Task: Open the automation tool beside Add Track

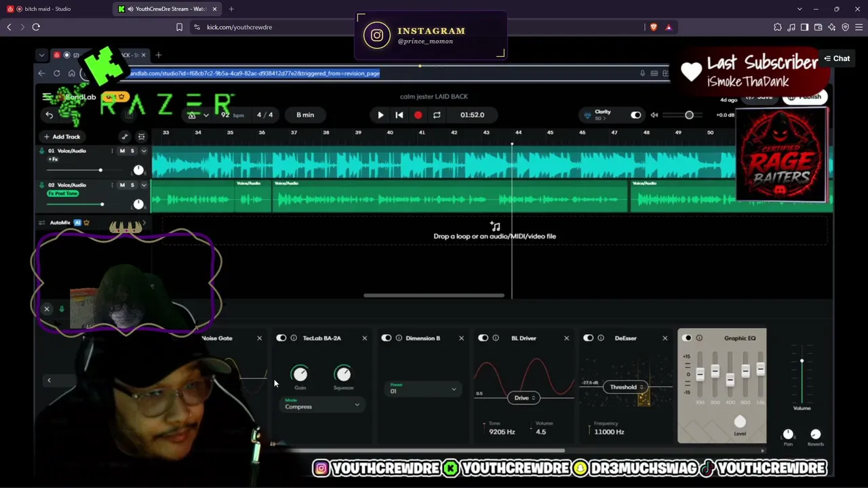Action: click(x=124, y=137)
